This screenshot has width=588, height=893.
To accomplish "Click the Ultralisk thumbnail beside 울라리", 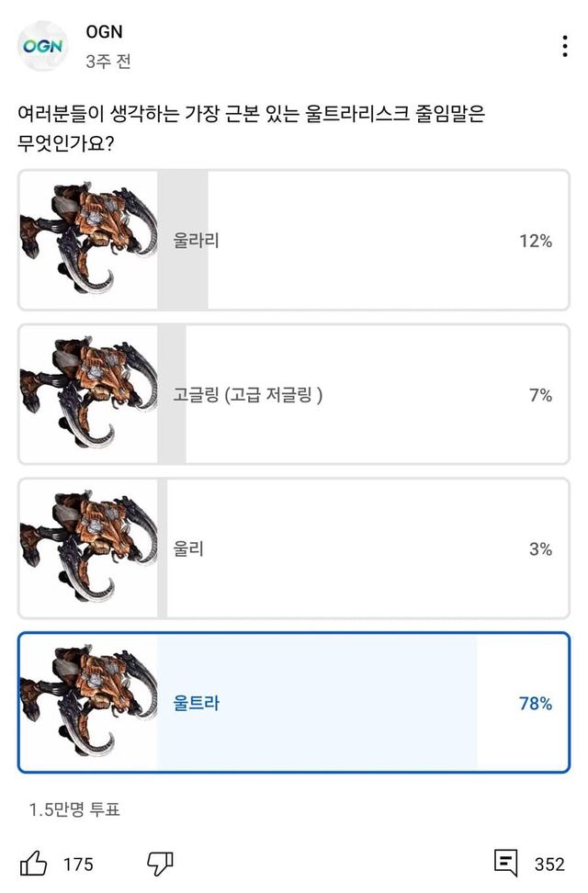I will pyautogui.click(x=88, y=242).
